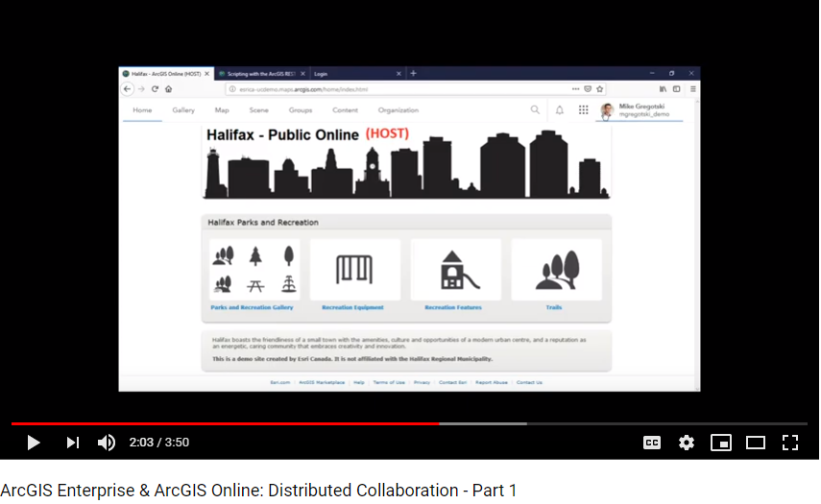
Task: Open Contact Esri footer link
Action: tap(452, 383)
